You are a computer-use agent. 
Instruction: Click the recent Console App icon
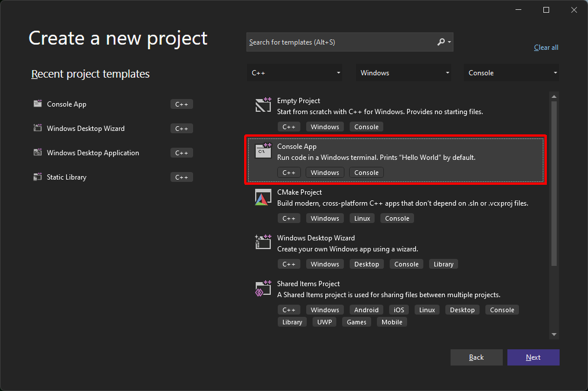point(38,104)
